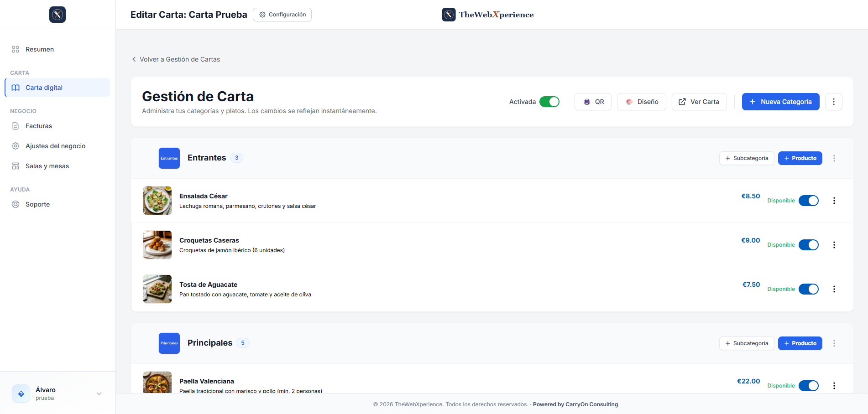
Task: Go back via Volver a Gestión de Cartas
Action: click(x=176, y=59)
